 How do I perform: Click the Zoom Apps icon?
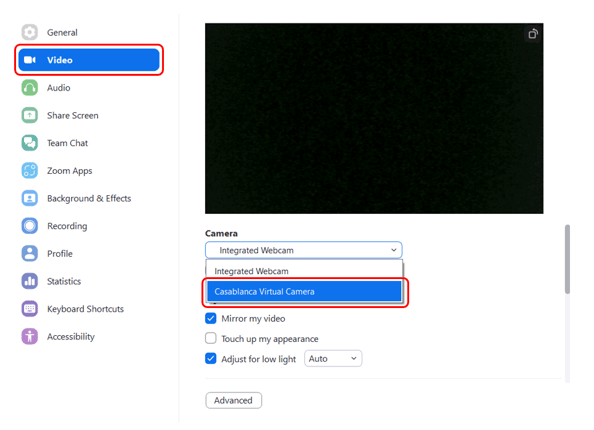click(30, 170)
